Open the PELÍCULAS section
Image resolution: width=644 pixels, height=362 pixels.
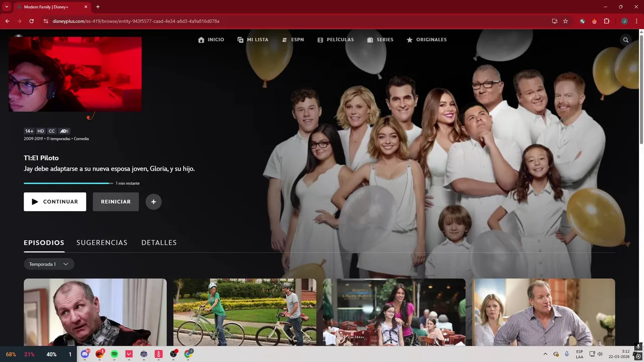[x=336, y=40]
